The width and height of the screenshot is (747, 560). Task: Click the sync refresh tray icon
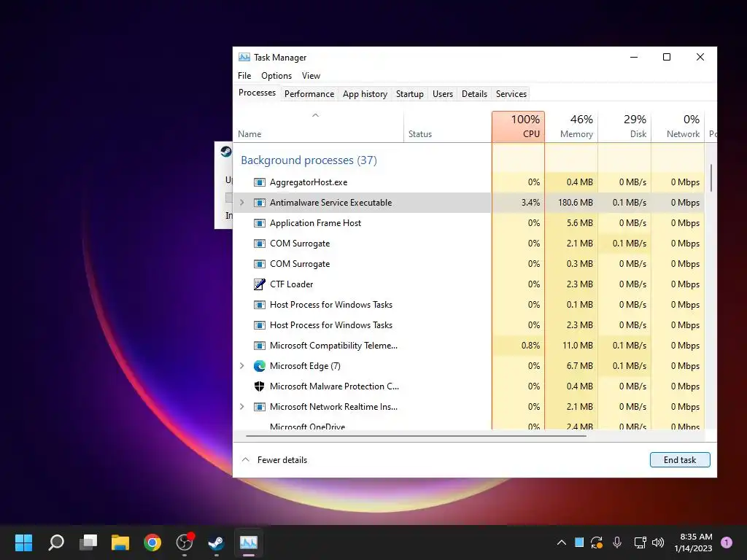point(597,542)
